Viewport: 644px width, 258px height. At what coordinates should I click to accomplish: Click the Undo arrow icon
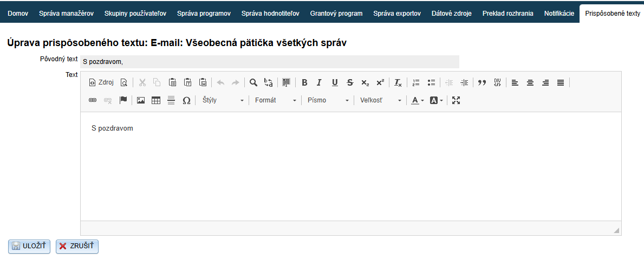coord(220,82)
